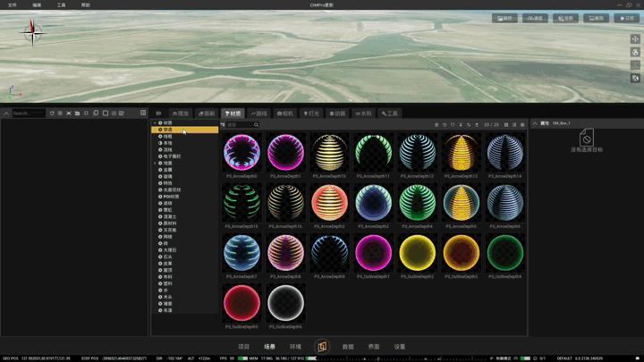Viewport: 644px width, 362px height.
Task: Expand the 地面 tree node arrow
Action: tap(155, 164)
